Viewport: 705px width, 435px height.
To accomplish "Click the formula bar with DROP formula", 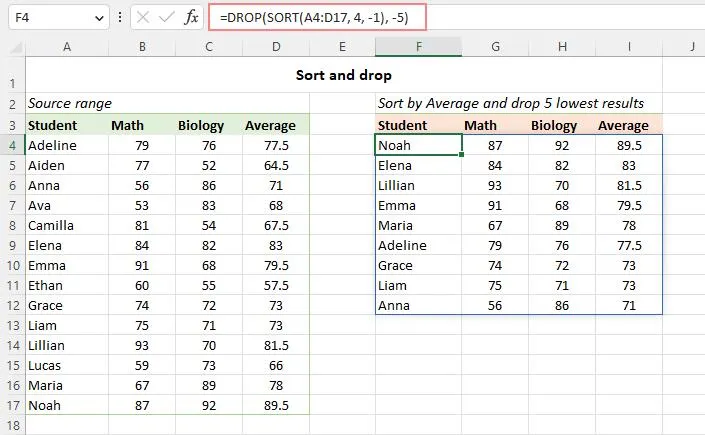I will tap(317, 18).
